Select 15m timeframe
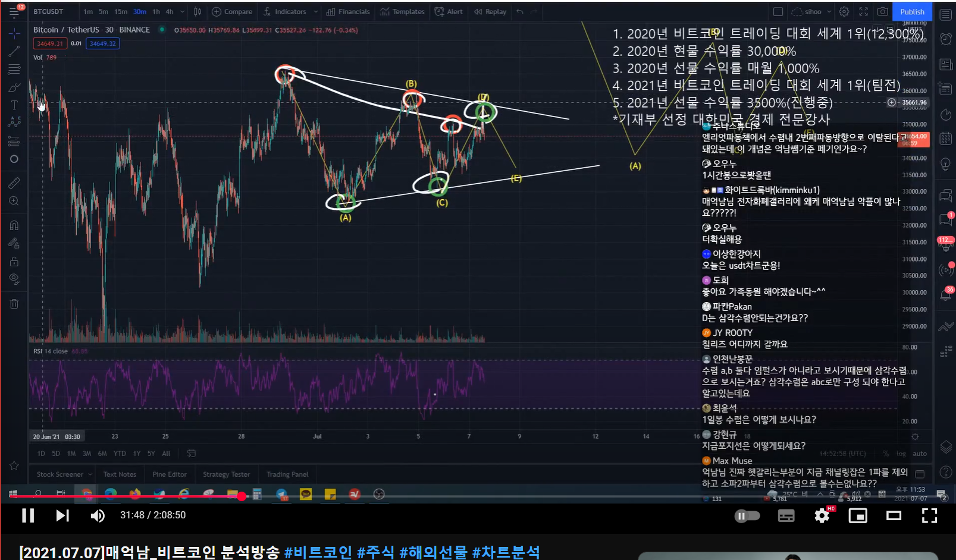 [121, 11]
